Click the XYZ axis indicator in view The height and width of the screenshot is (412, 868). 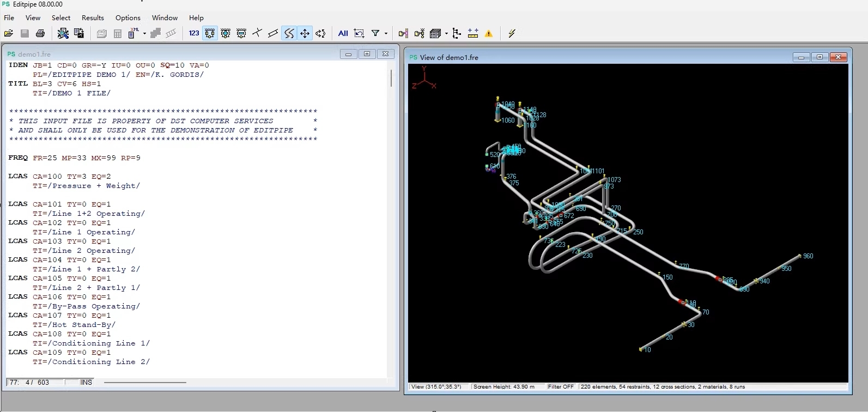click(424, 78)
